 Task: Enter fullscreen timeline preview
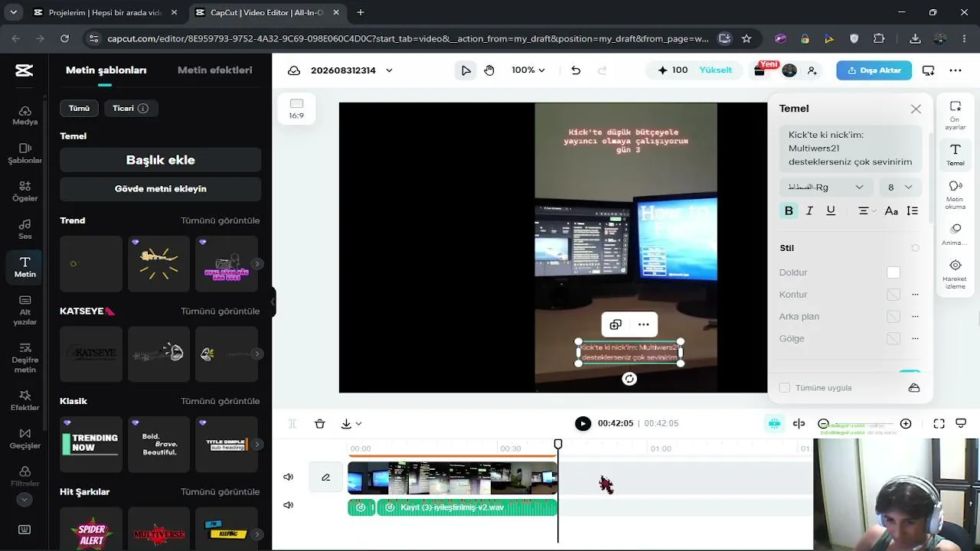[x=939, y=424]
